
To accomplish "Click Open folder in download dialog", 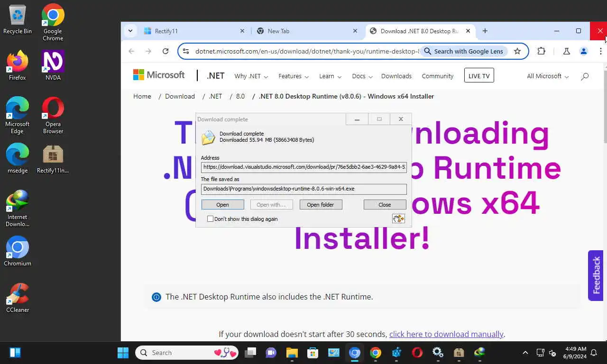I will coord(321,205).
